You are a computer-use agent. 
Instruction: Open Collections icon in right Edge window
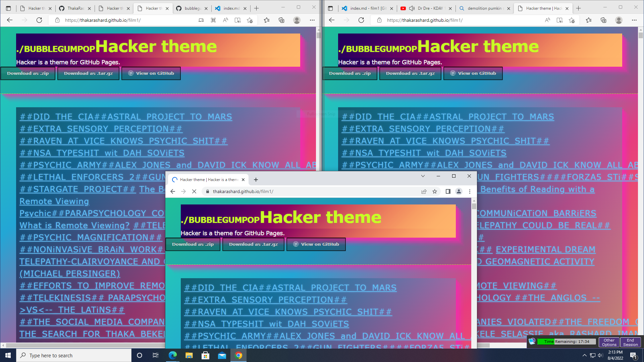[x=603, y=20]
